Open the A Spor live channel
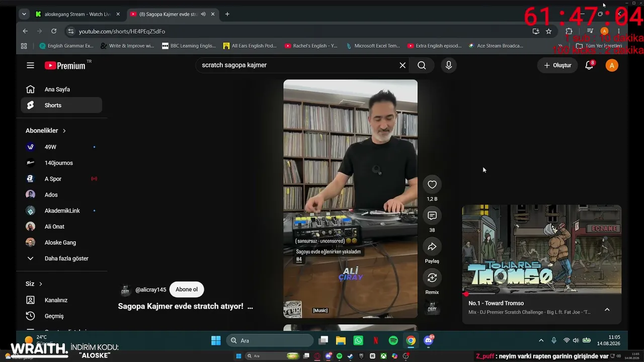 pos(61,179)
